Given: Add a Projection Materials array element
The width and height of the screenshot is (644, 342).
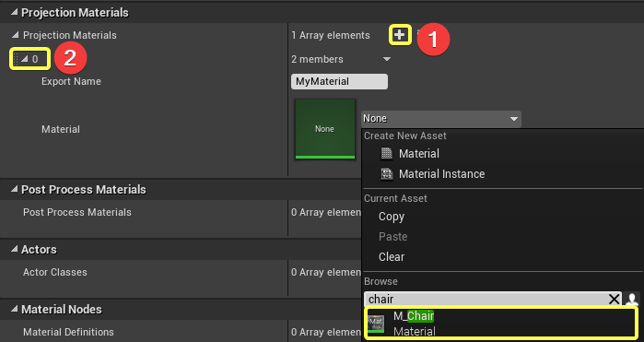Looking at the screenshot, I should pyautogui.click(x=400, y=35).
